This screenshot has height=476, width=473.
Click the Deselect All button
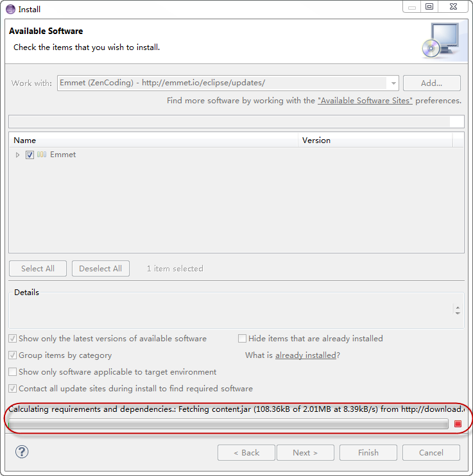pos(101,268)
